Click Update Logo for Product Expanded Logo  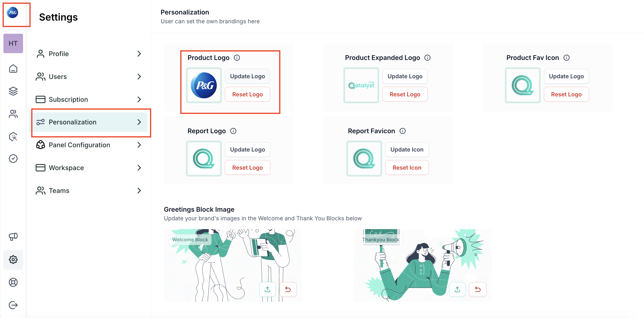pos(405,76)
